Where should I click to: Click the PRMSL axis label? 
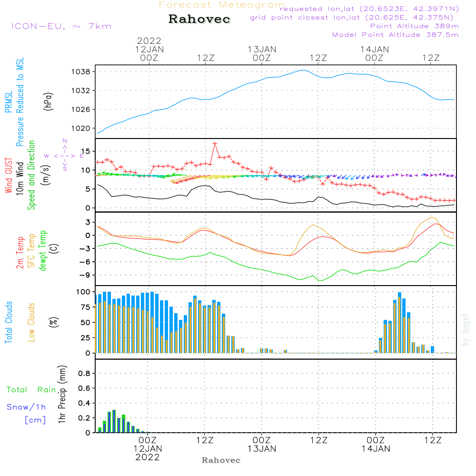pyautogui.click(x=9, y=102)
